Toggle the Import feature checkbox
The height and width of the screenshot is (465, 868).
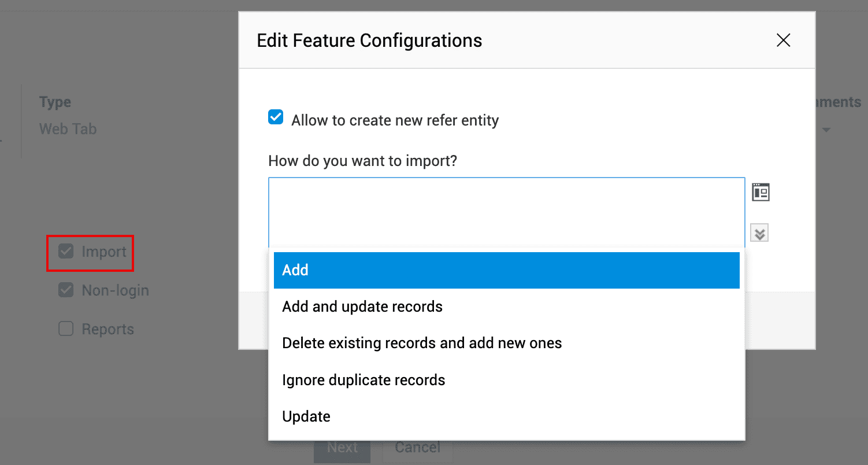(66, 251)
